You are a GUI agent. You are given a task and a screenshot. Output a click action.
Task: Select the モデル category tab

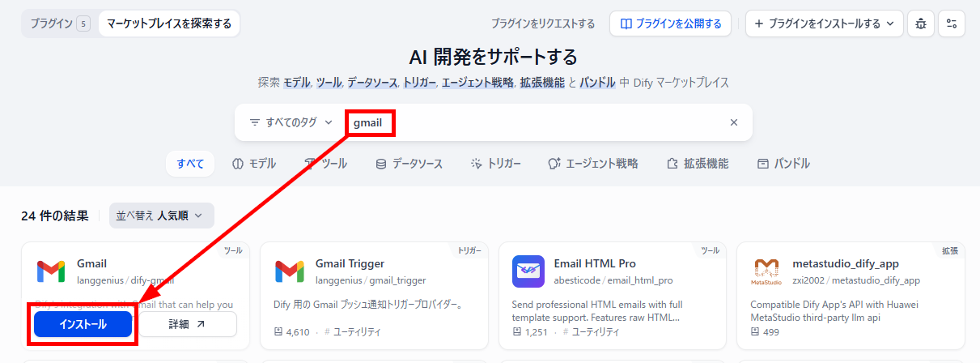pos(254,164)
